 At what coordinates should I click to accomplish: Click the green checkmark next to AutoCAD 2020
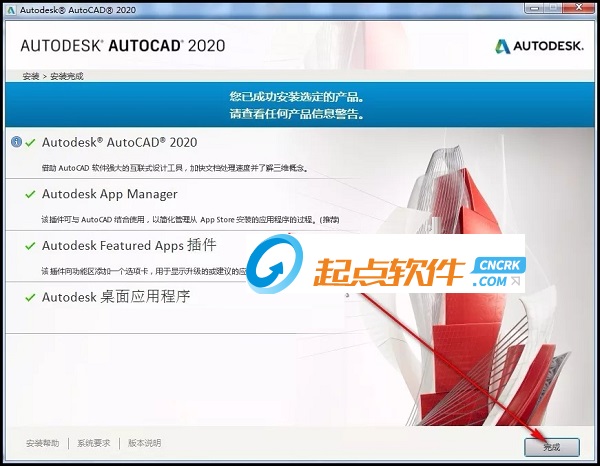30,142
